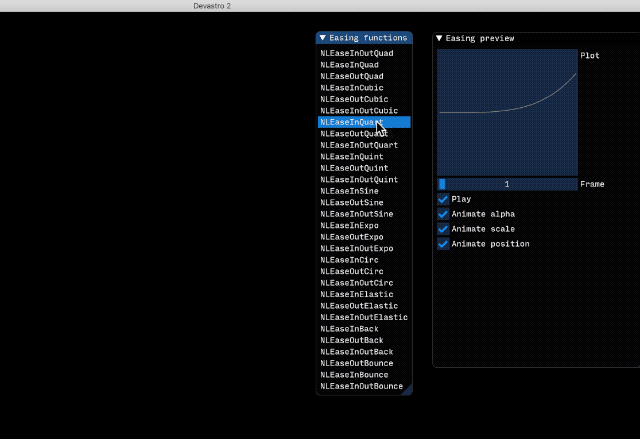
Task: Choose the NLEaseInCubic easing function
Action: pos(351,88)
